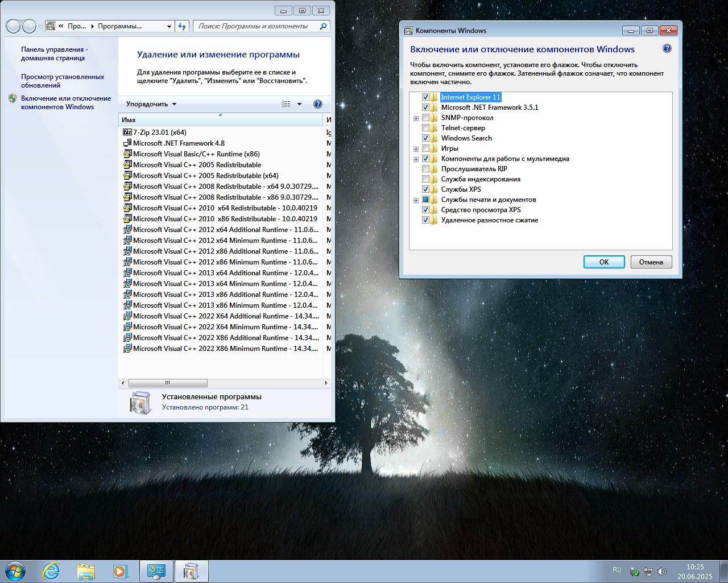Launch Internet Explorer from the taskbar

[51, 571]
